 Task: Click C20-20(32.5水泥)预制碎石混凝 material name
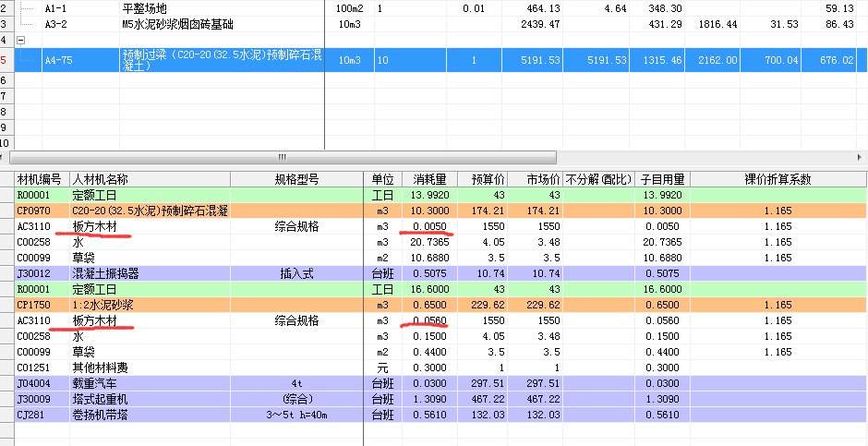pyautogui.click(x=150, y=211)
